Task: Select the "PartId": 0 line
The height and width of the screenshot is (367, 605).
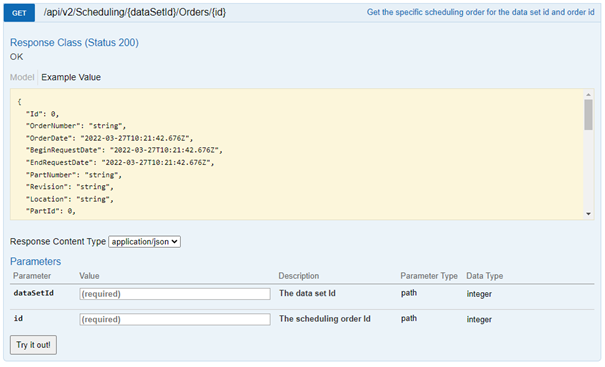Action: (51, 211)
